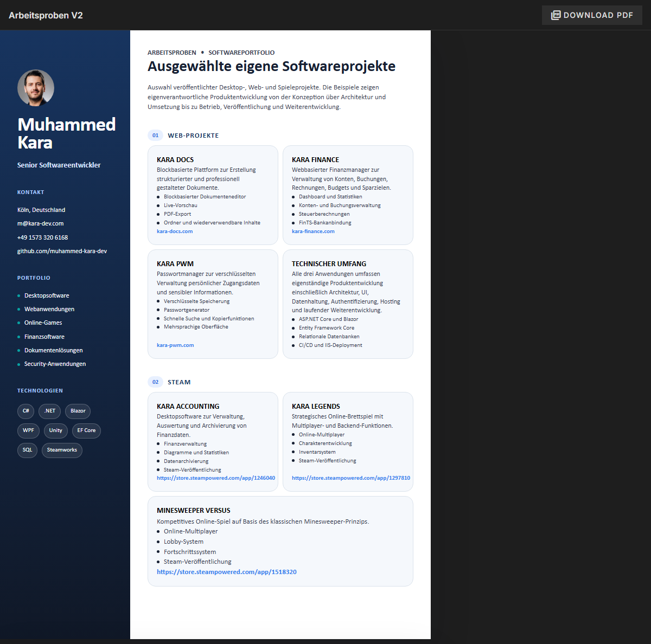
Task: Click the KARA FINANCE card title
Action: tap(315, 160)
